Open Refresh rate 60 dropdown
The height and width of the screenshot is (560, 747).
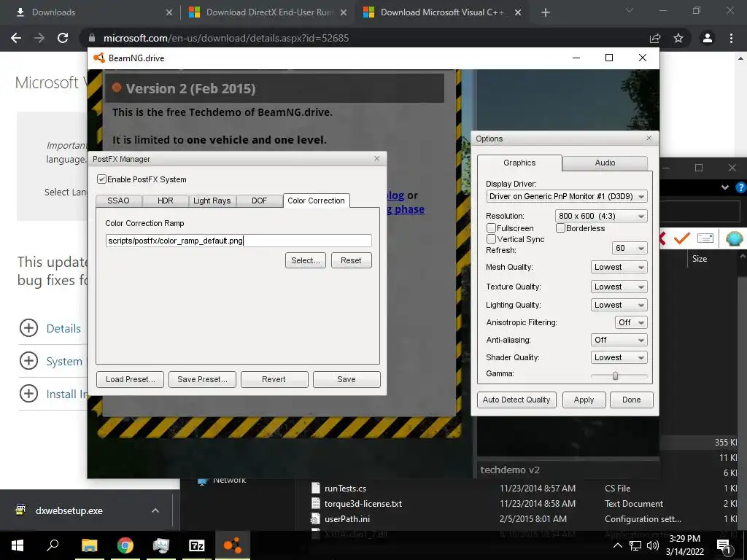(x=630, y=248)
